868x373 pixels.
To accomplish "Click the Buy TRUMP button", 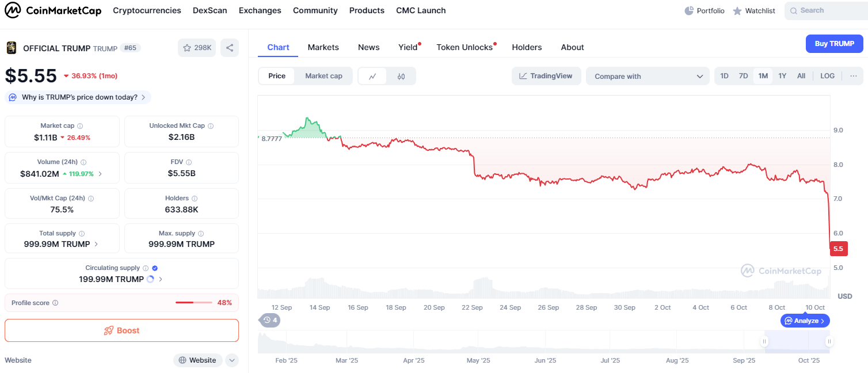I will point(834,44).
